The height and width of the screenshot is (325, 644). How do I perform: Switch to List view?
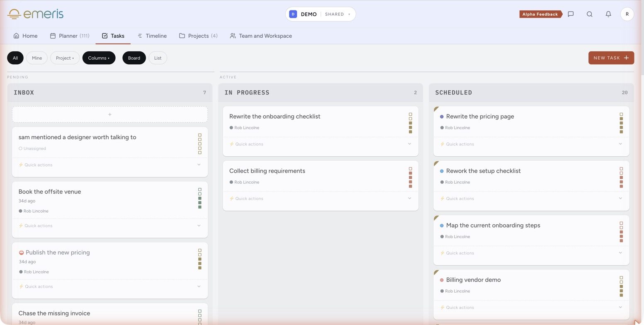pos(158,58)
